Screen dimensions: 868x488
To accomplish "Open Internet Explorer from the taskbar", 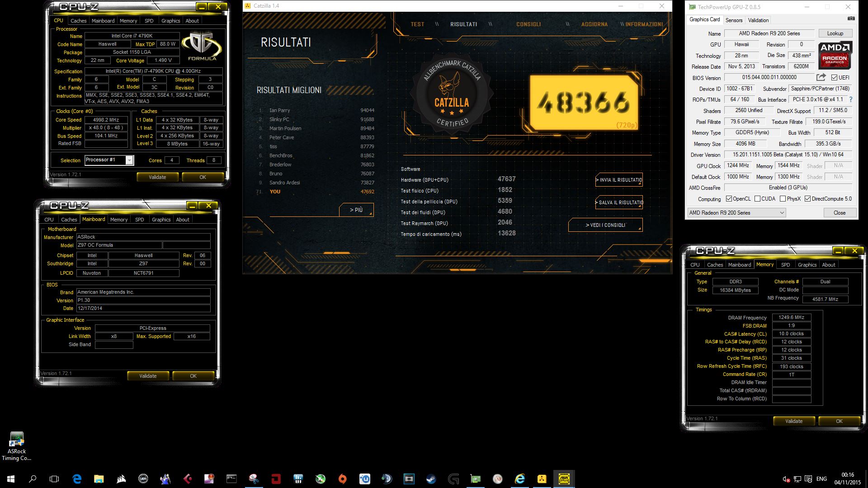I will click(x=520, y=479).
